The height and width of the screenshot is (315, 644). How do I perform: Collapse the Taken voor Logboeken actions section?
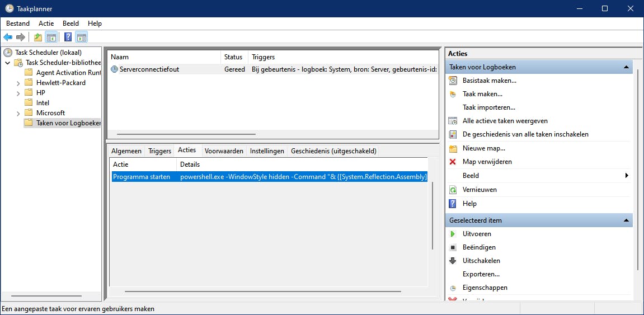pos(626,67)
